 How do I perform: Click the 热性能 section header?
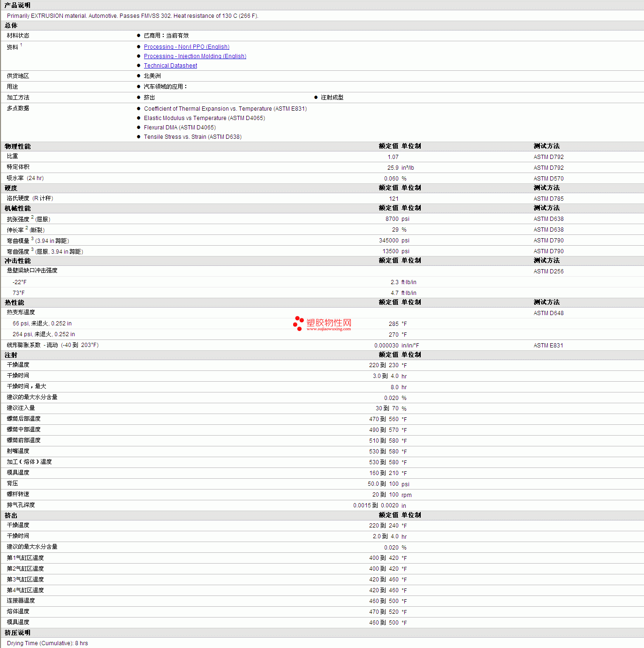pyautogui.click(x=14, y=302)
